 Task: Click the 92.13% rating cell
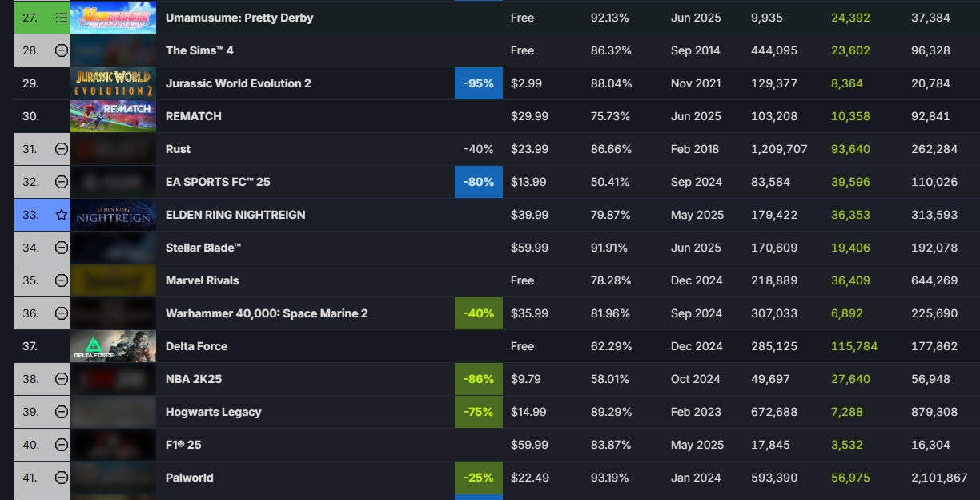pos(611,18)
